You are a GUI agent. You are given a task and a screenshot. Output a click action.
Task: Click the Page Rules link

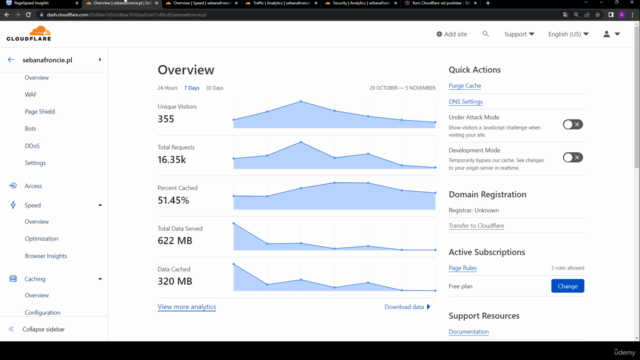point(462,268)
